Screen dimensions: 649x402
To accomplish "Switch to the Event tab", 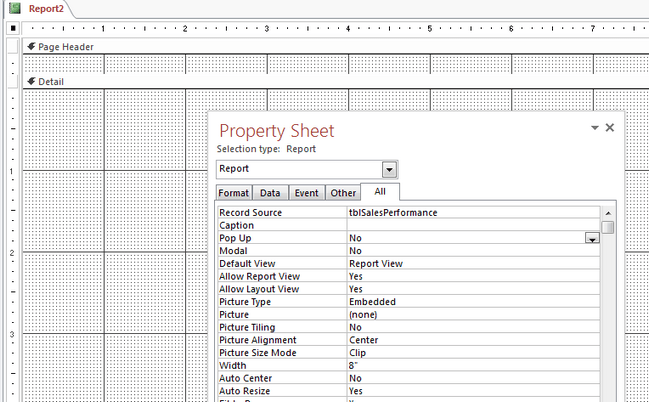I will [x=306, y=193].
